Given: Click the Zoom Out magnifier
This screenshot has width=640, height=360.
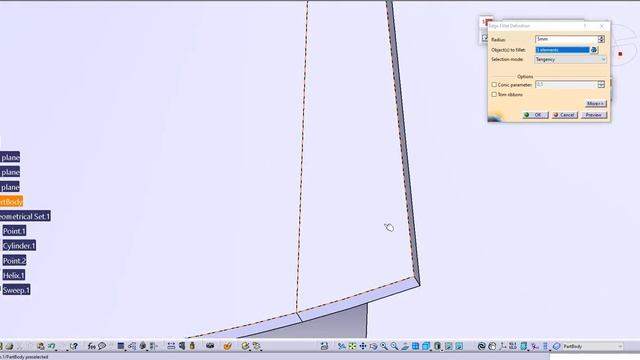Looking at the screenshot, I should point(394,346).
